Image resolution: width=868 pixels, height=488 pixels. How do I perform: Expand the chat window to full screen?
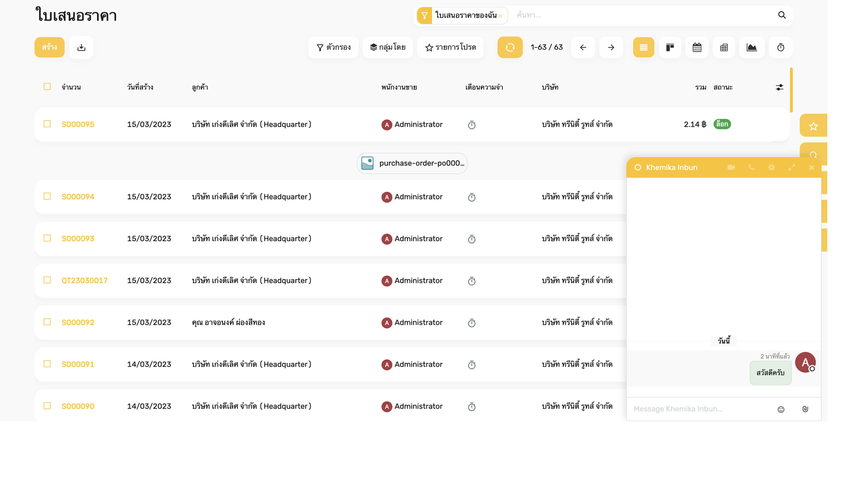(792, 167)
